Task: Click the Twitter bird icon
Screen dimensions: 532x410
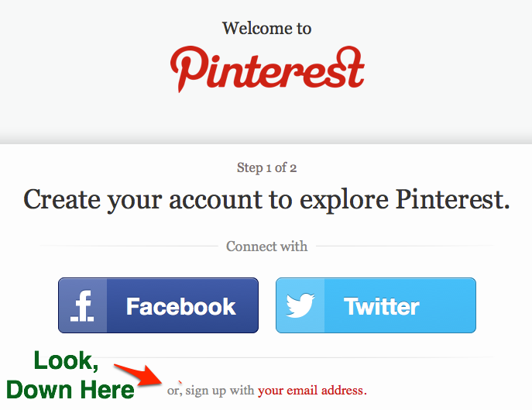Action: [300, 305]
